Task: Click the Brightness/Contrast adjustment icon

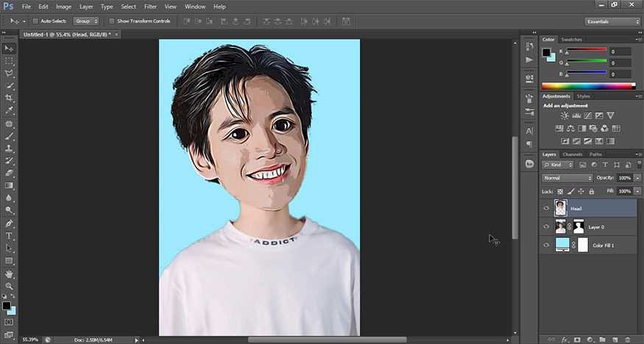Action: [x=565, y=116]
